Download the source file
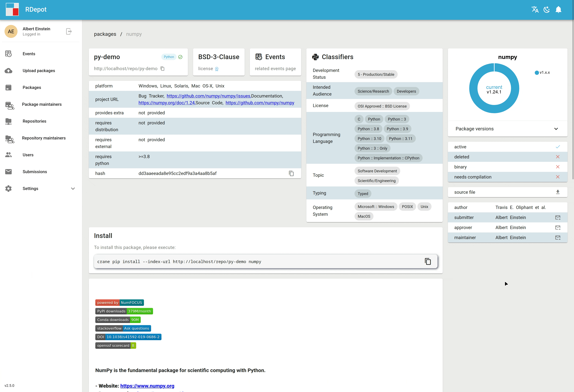This screenshot has height=392, width=574. click(558, 192)
